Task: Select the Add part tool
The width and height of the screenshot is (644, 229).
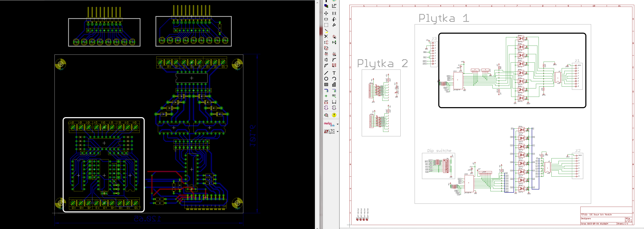Action: coord(334,36)
